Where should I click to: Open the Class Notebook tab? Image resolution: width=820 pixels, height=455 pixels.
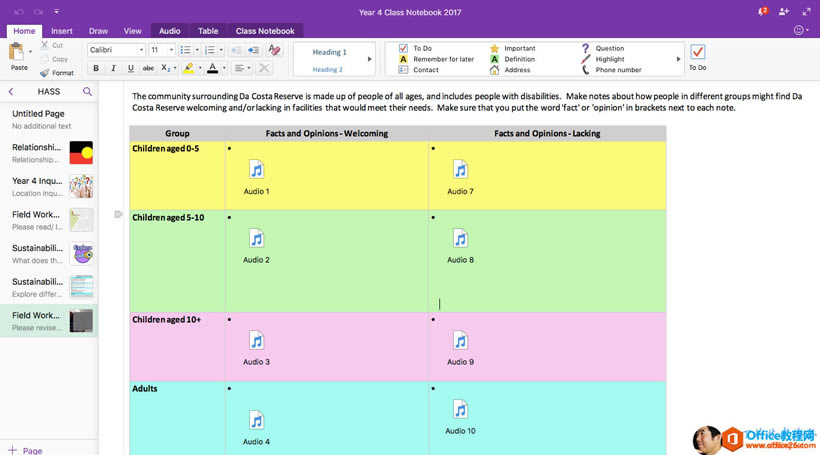265,31
